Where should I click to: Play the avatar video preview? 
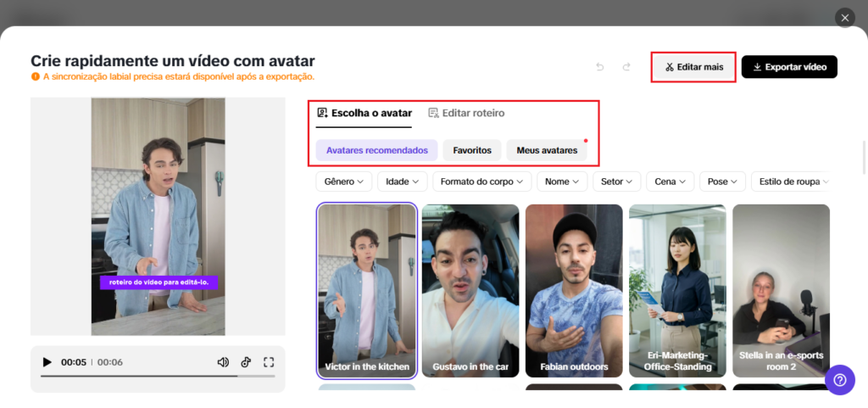[x=47, y=362]
